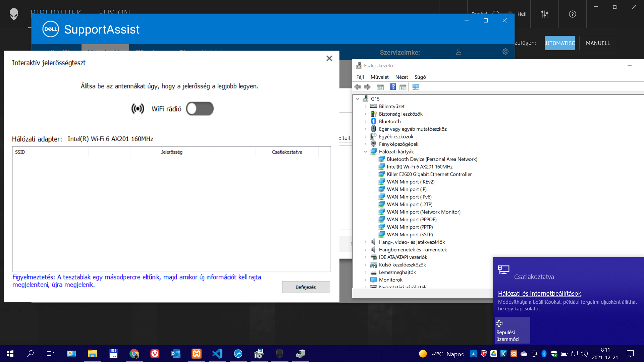This screenshot has height=362, width=644.
Task: Expand the Bluetooth category
Action: point(366,121)
